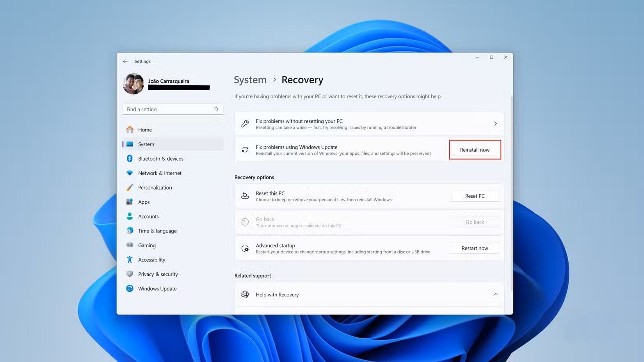Open Gaming settings
The image size is (644, 362).
(x=147, y=245)
